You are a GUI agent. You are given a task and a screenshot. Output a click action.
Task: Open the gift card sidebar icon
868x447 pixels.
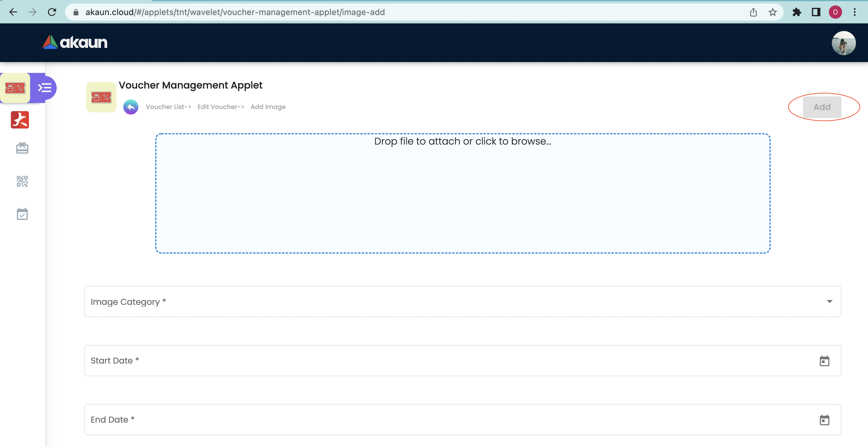click(22, 148)
